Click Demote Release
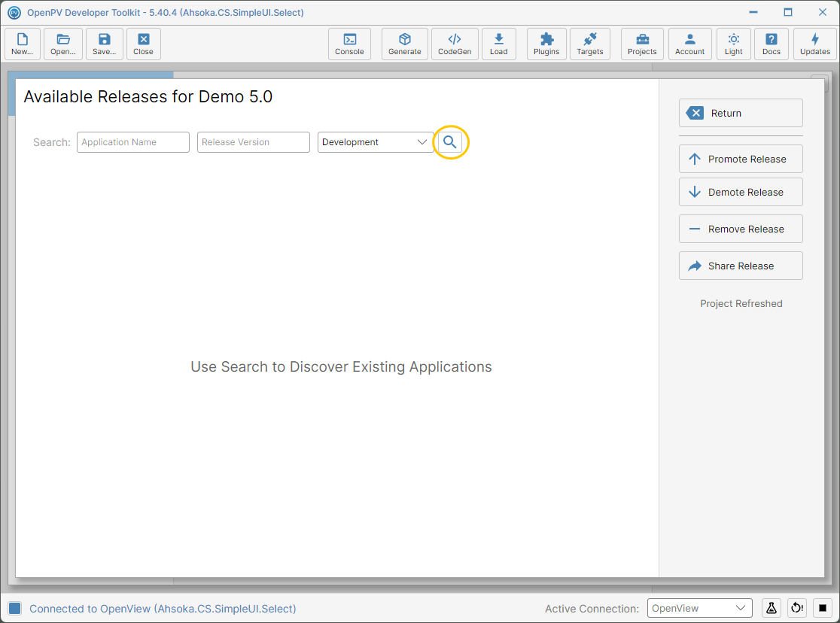 [741, 193]
